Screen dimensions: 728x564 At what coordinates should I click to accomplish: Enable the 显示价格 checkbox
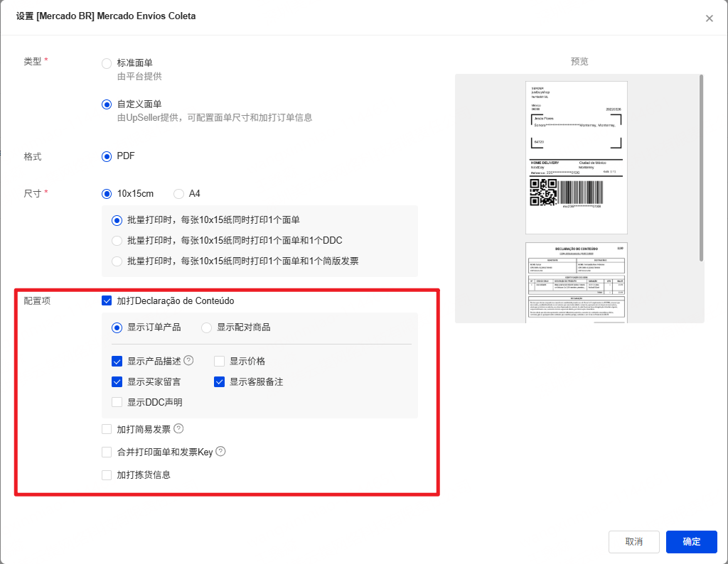click(220, 362)
